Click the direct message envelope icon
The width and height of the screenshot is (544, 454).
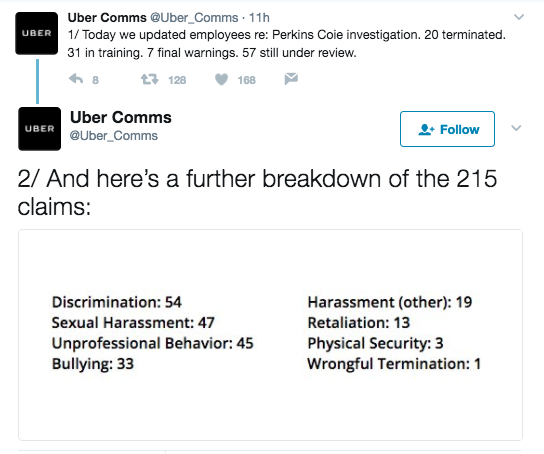point(291,79)
